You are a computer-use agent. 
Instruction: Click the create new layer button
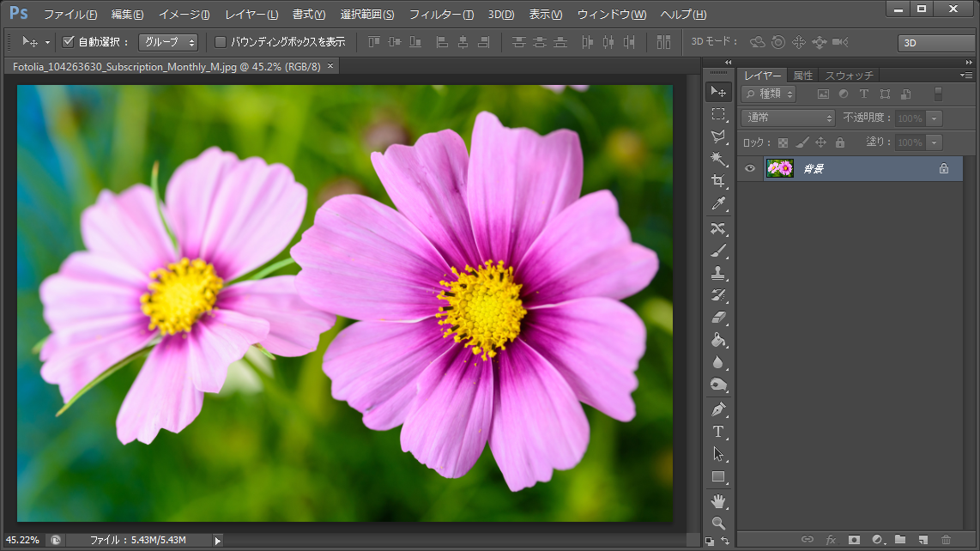tap(923, 540)
